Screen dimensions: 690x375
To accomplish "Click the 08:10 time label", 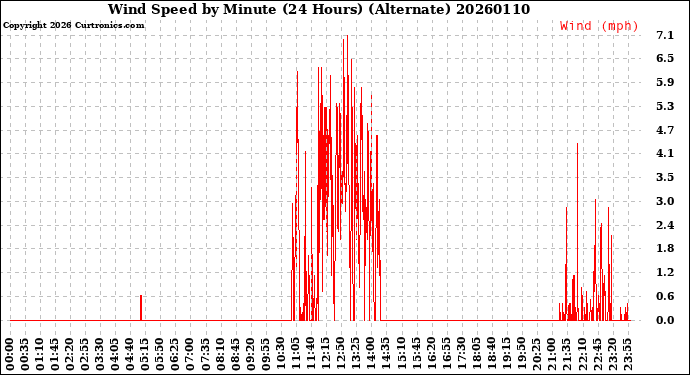I will [x=221, y=354].
